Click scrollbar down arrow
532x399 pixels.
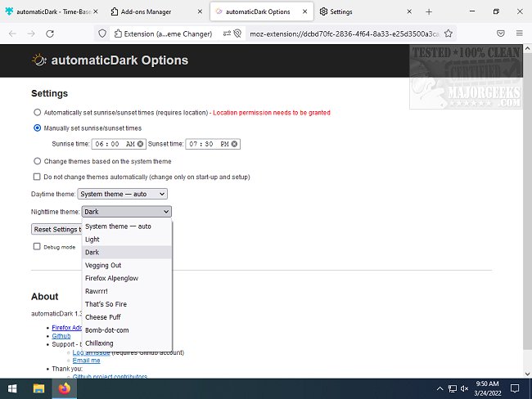pyautogui.click(x=527, y=374)
